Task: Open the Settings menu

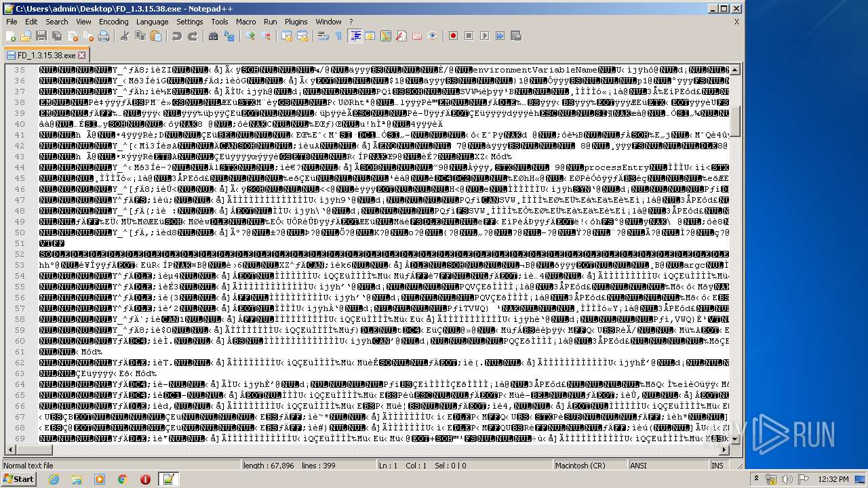Action: [190, 22]
